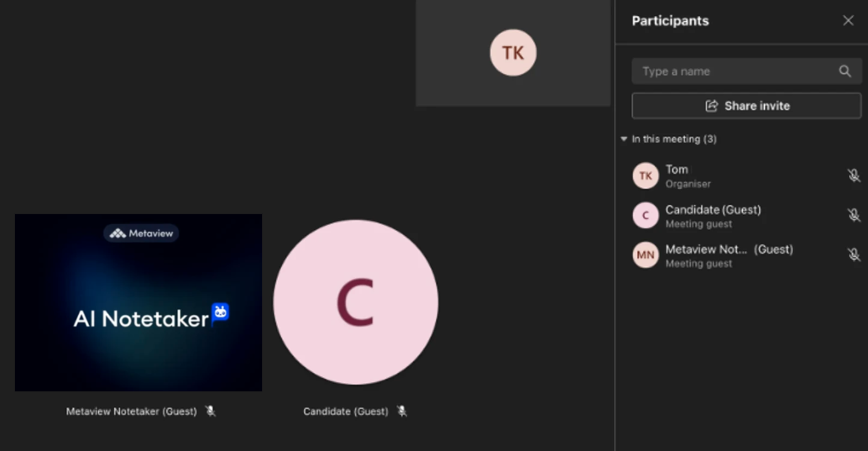Viewport: 868px width, 451px height.
Task: Click the blue AI Notetaker robot icon
Action: point(220,314)
